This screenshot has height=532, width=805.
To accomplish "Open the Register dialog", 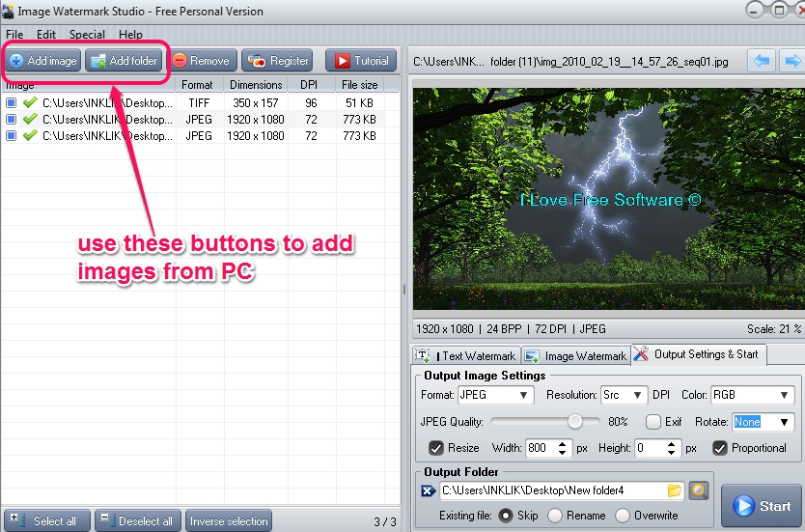I will pos(278,61).
